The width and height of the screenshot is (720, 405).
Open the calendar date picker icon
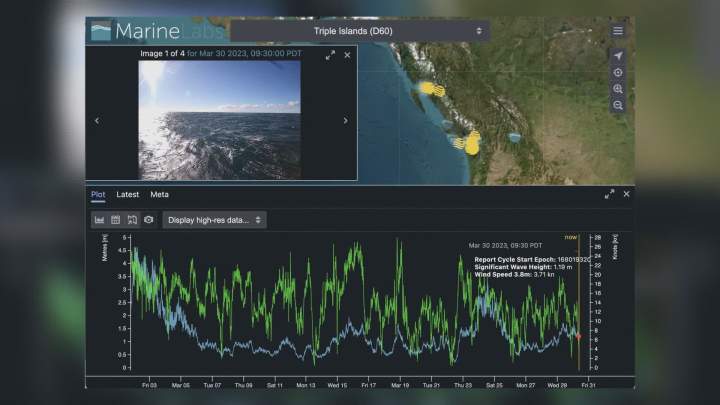(x=115, y=219)
